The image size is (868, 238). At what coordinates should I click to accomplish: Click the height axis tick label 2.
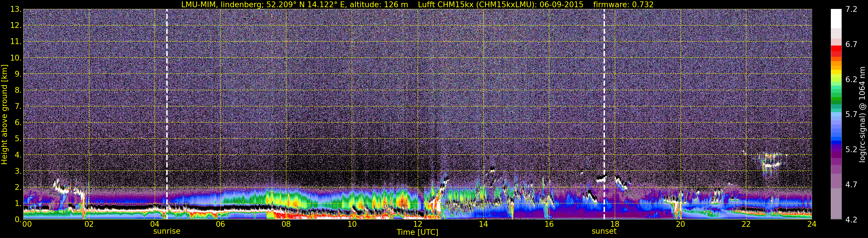[18, 188]
